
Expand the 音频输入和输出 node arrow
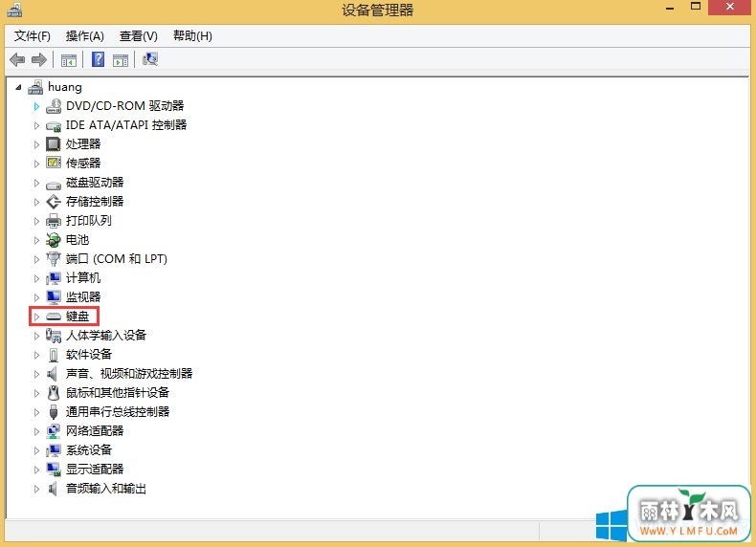tap(36, 489)
